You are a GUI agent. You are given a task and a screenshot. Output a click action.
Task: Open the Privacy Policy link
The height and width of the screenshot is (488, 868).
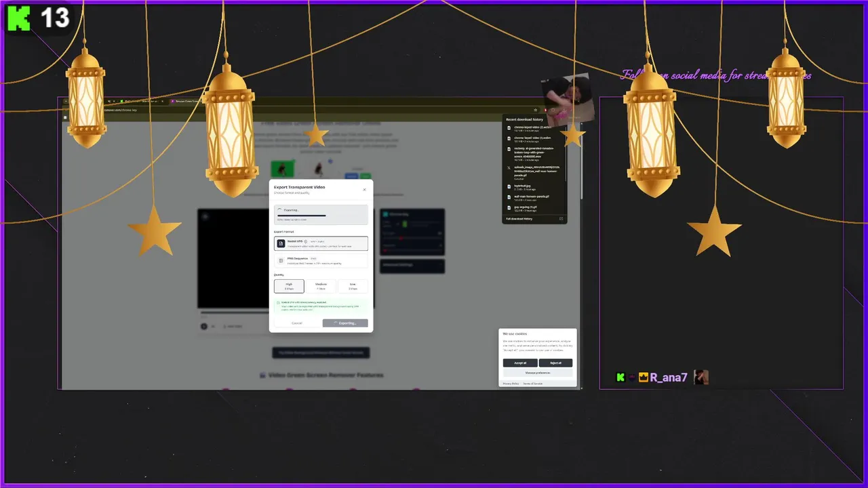tap(511, 384)
